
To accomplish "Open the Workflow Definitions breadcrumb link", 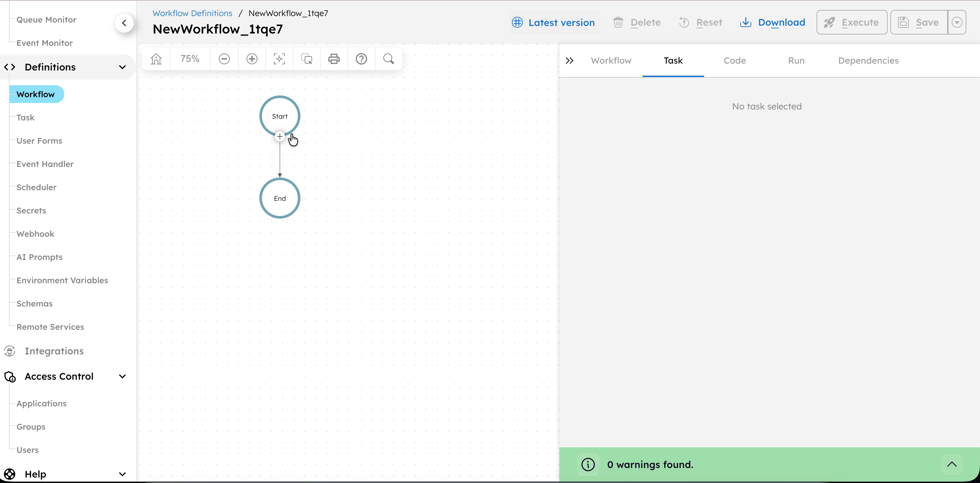I will tap(192, 13).
